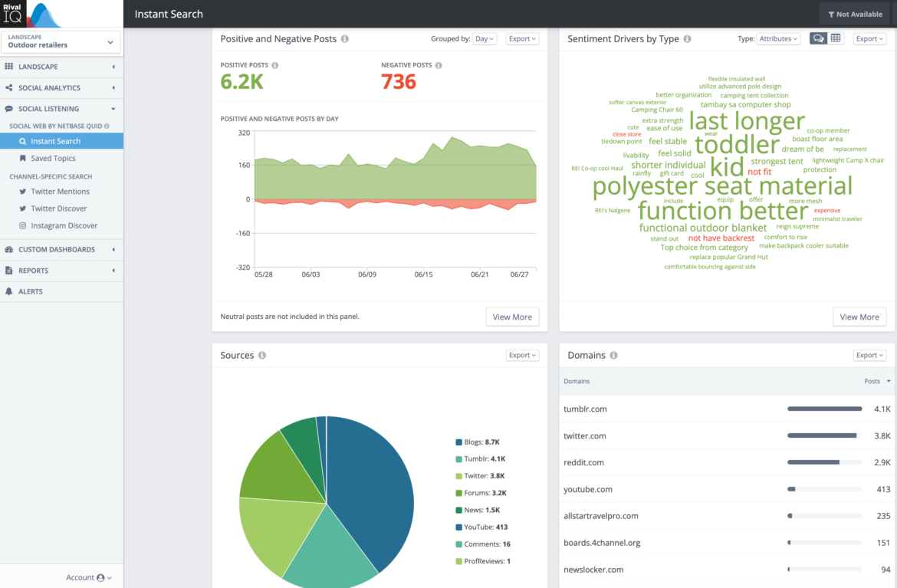The image size is (897, 588).
Task: Enable word cloud view for Sentiment Drivers
Action: (x=817, y=38)
